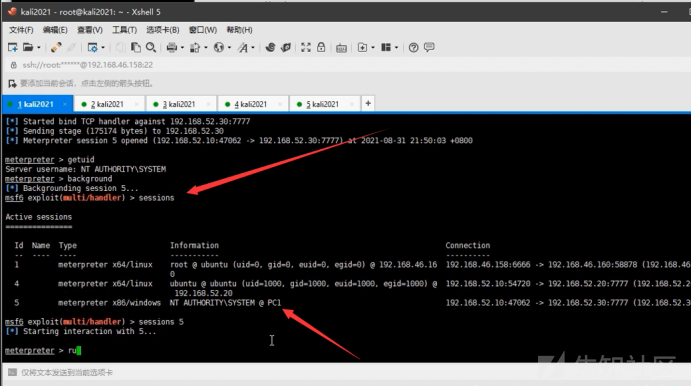Select the active 1 kali2021 tab
This screenshot has width=692, height=386.
point(38,104)
